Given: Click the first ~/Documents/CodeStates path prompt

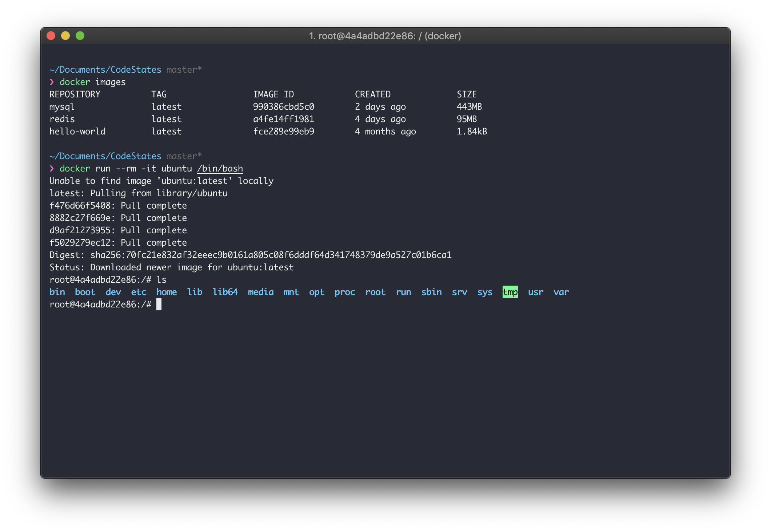Looking at the screenshot, I should point(105,70).
